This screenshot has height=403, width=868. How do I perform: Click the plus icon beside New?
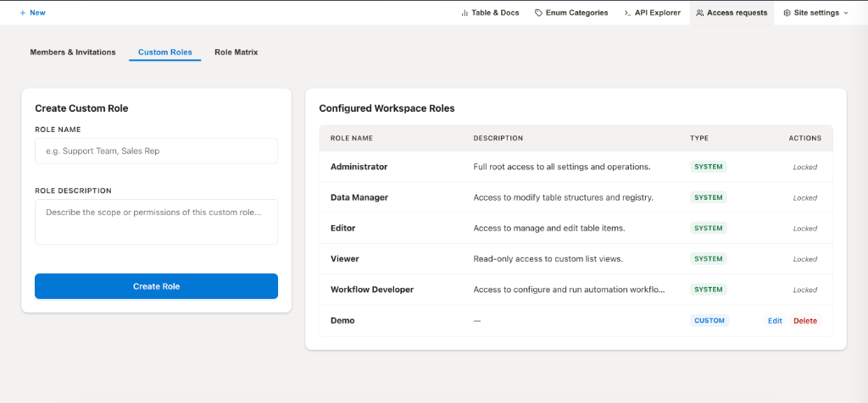23,13
